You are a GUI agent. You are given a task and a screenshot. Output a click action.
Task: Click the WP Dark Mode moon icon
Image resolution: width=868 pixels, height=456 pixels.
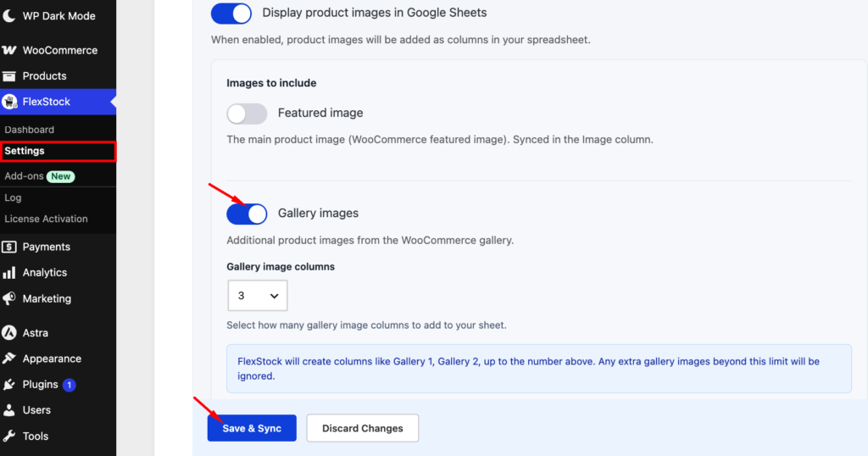pos(8,16)
